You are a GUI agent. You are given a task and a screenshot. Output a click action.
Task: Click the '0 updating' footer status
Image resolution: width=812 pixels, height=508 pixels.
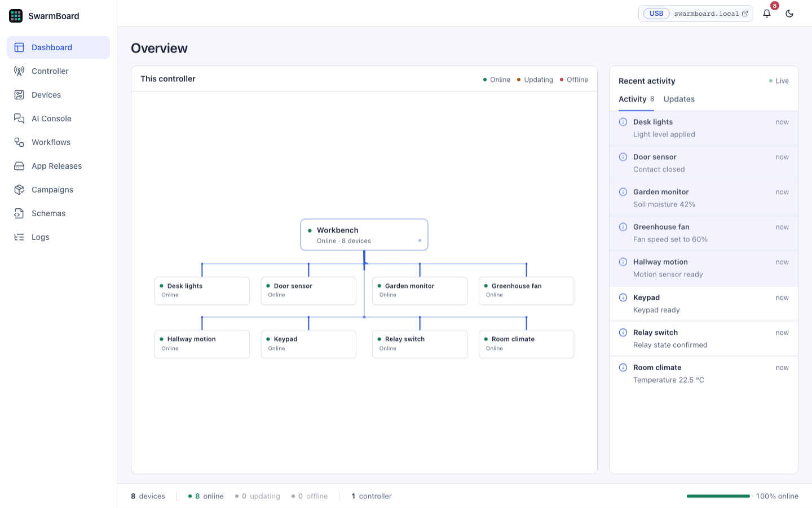258,496
